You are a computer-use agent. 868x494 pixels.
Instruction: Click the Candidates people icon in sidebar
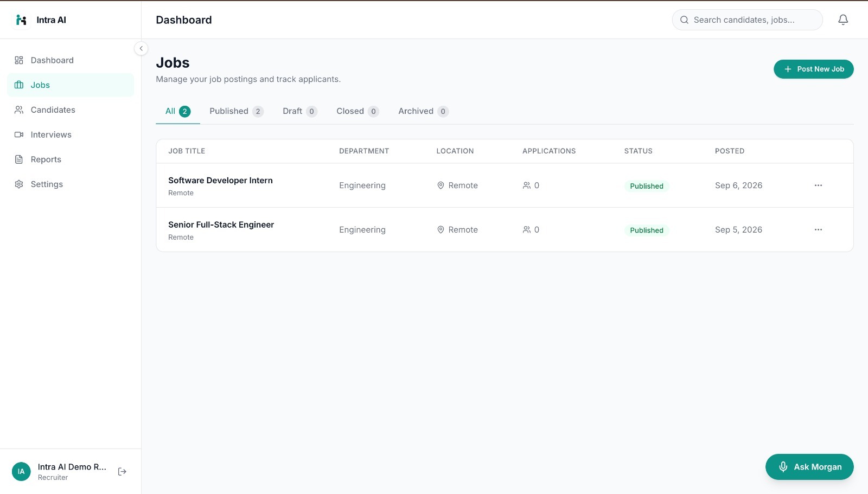(x=19, y=110)
